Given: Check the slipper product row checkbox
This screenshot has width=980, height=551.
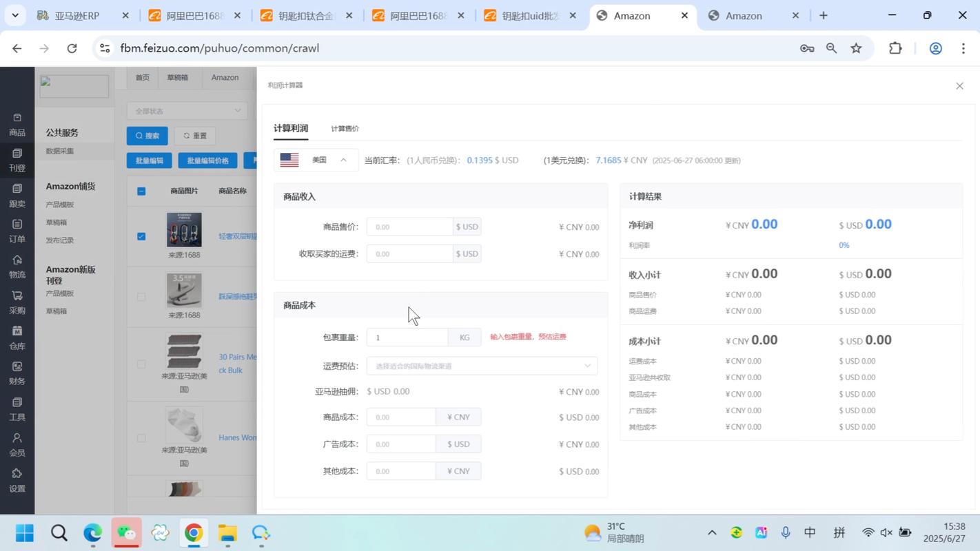Looking at the screenshot, I should point(141,297).
